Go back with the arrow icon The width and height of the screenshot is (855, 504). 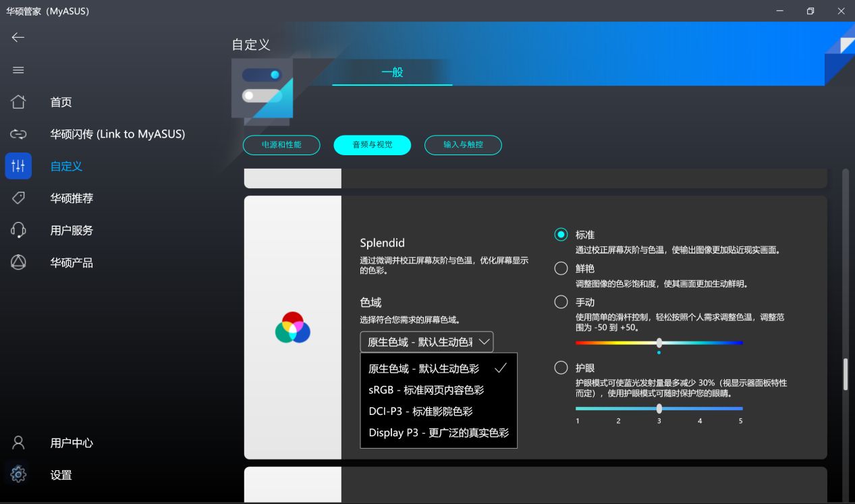(18, 37)
